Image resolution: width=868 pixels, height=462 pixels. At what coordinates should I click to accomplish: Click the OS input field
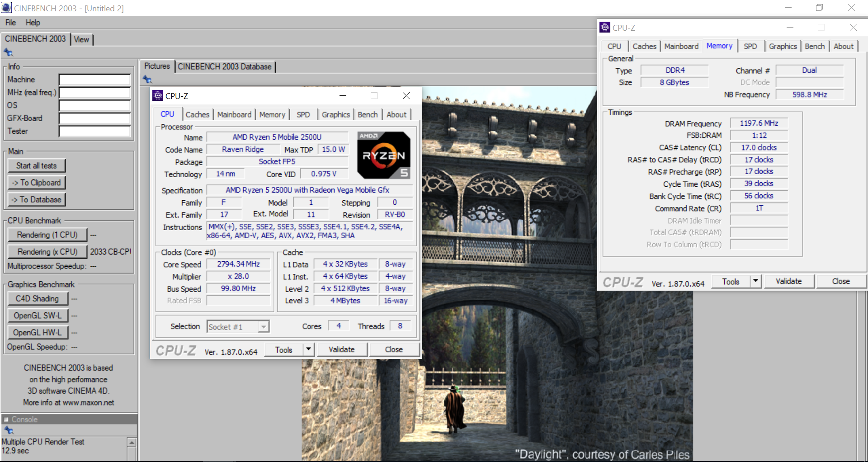(x=95, y=105)
